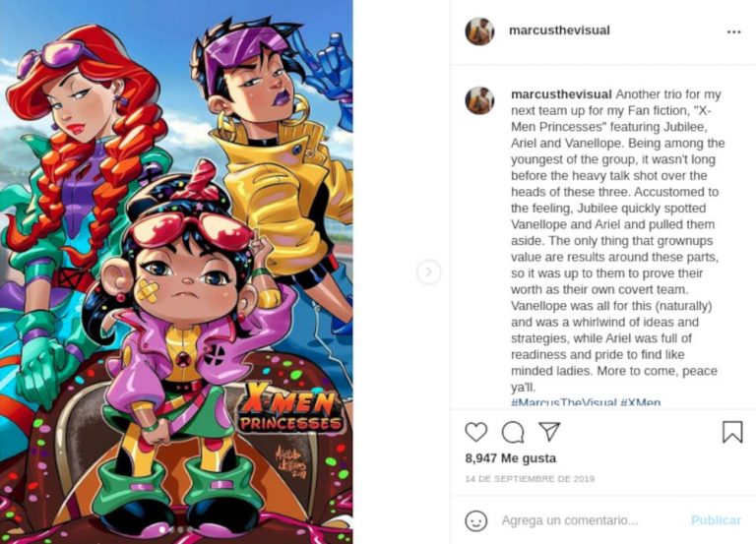756x544 pixels.
Task: Like the post with the heart icon
Action: pyautogui.click(x=475, y=432)
